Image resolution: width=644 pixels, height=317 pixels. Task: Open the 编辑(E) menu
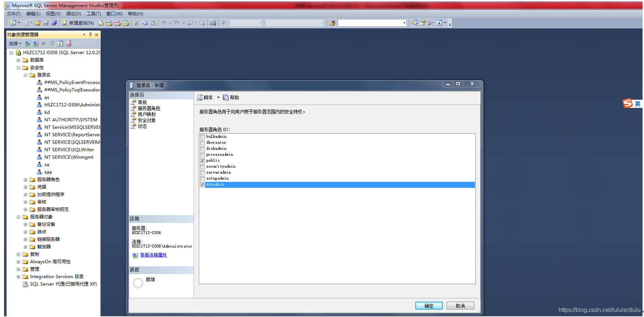33,14
